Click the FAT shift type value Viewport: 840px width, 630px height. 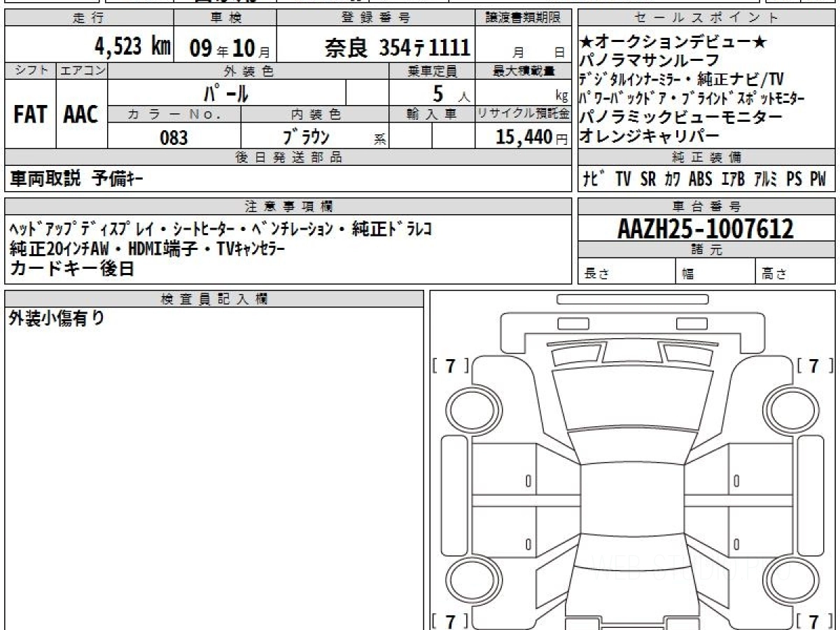click(x=29, y=115)
